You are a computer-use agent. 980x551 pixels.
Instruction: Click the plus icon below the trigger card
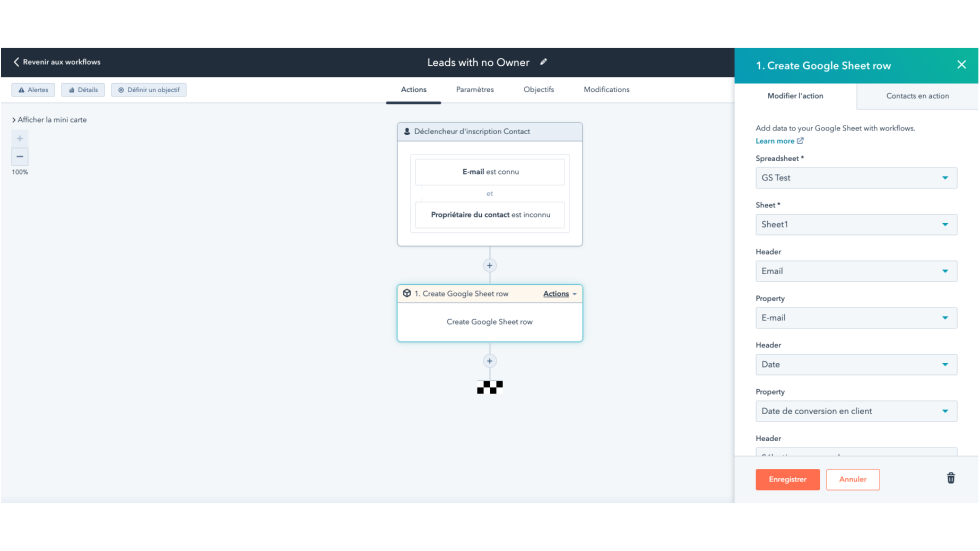pos(489,265)
